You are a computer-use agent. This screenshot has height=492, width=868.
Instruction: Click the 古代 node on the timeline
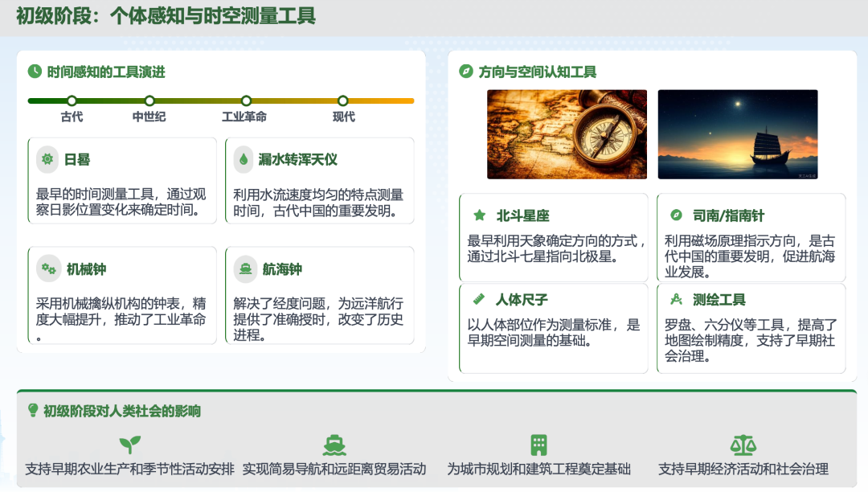pos(72,101)
